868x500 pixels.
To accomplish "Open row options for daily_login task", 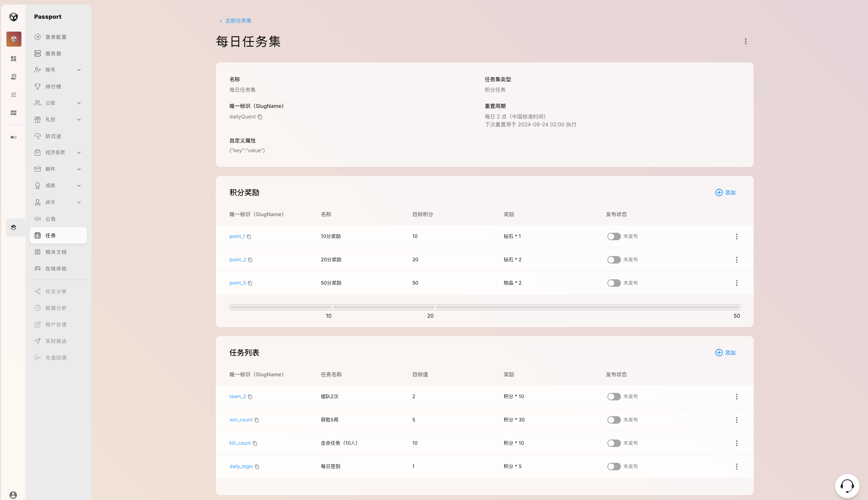I will (x=736, y=467).
